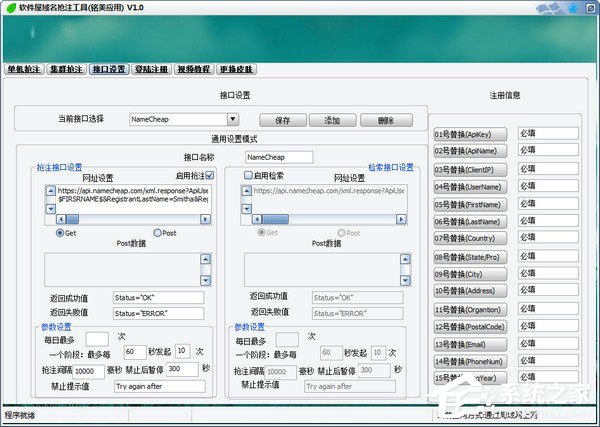Enable the 启用检索 checkbox
The height and width of the screenshot is (427, 600).
(249, 176)
